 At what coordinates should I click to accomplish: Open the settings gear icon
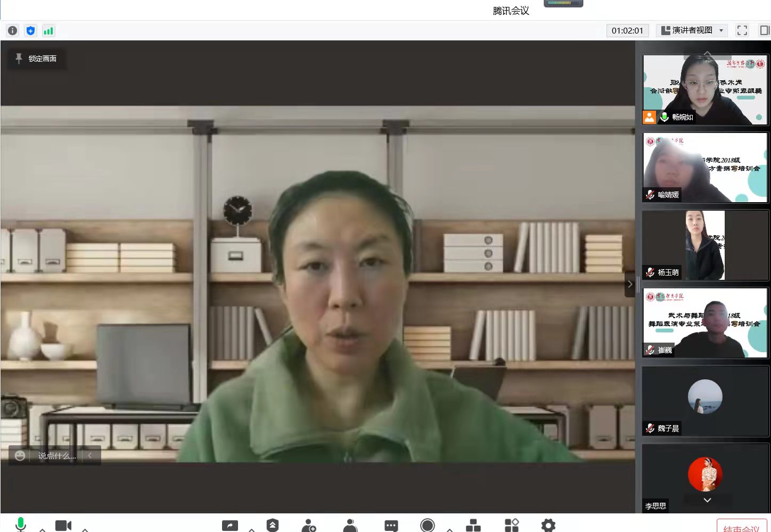point(548,525)
